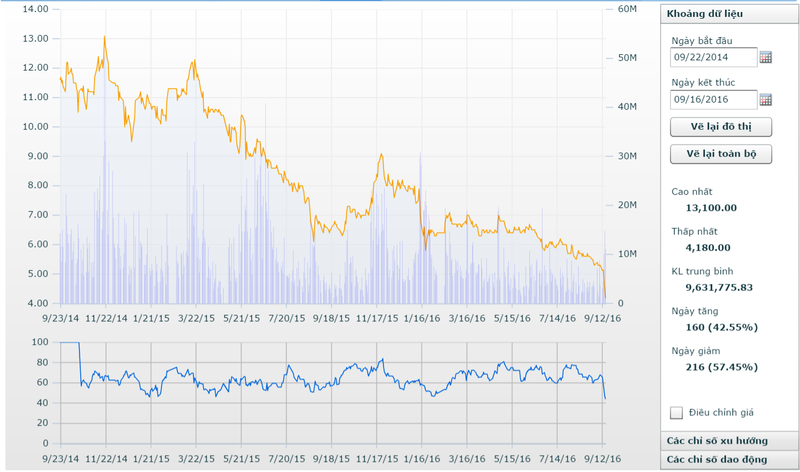The width and height of the screenshot is (800, 472).
Task: Click the price line's highest peak near 13.00
Action: 104,37
